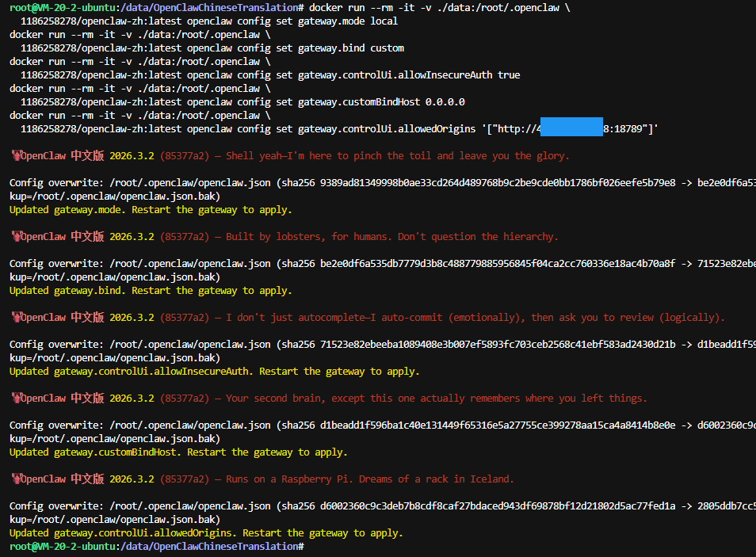Click the lobster icon before the "auto-commit" tagline
The width and height of the screenshot is (756, 557).
[15, 318]
